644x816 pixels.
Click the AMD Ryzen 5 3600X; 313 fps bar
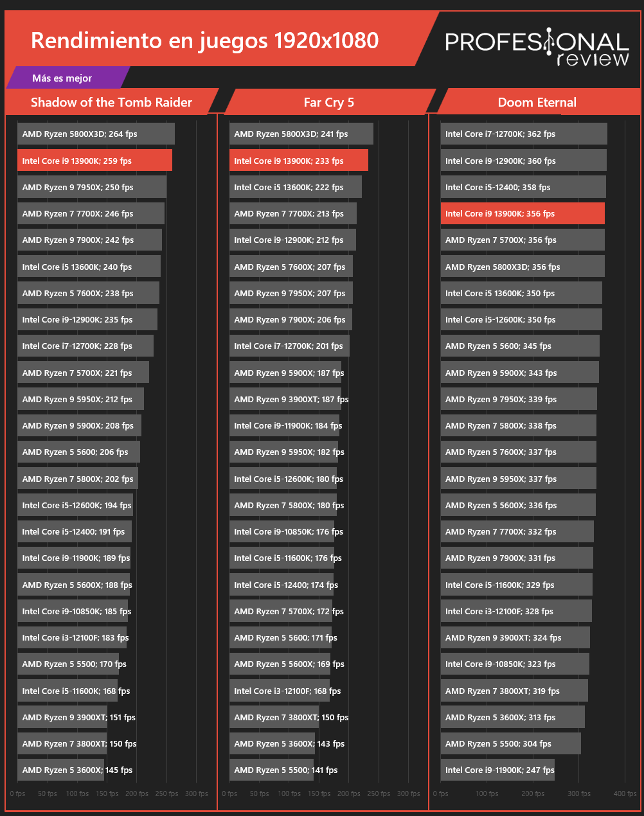tap(513, 717)
